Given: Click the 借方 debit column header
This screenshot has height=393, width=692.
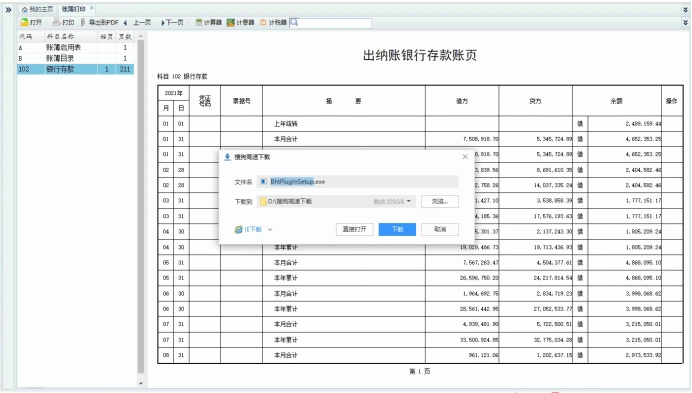Looking at the screenshot, I should [462, 101].
